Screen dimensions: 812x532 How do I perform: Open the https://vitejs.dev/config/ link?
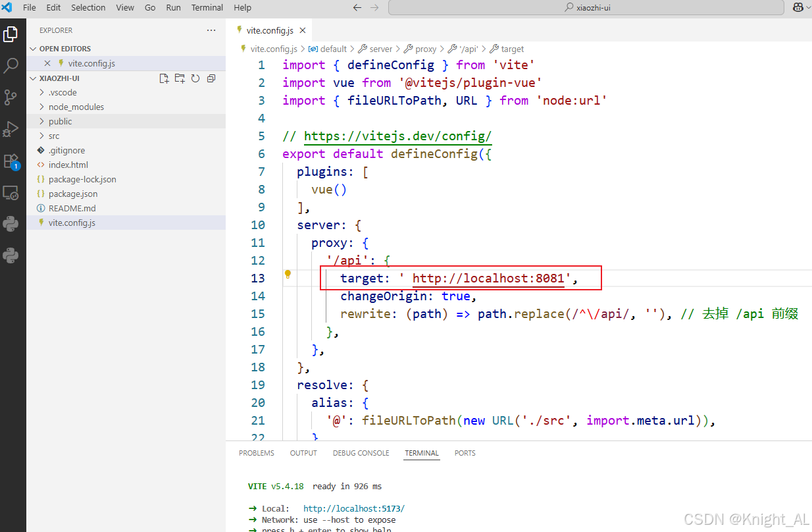point(397,136)
